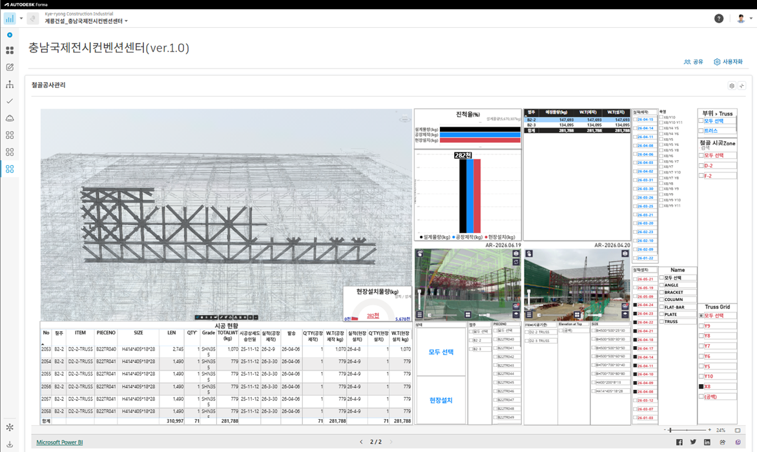Check the COLUMN checkbox in Name filter
The image size is (757, 452).
662,299
